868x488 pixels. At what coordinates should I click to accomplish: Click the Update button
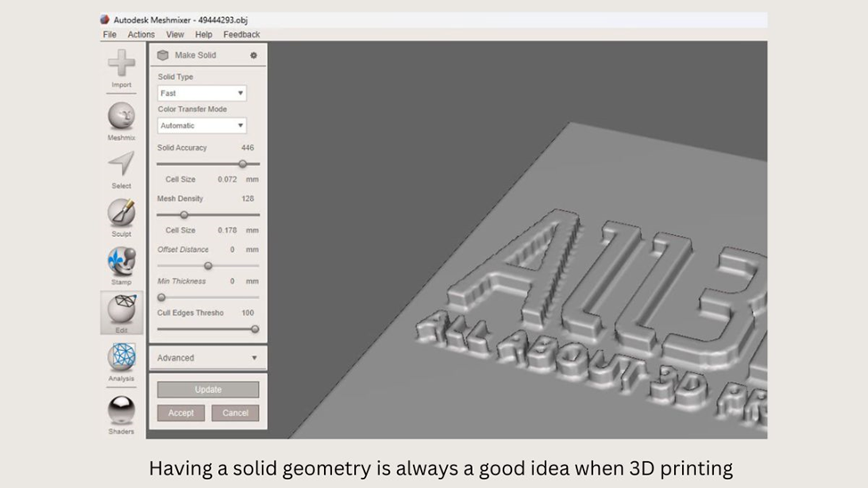(207, 389)
